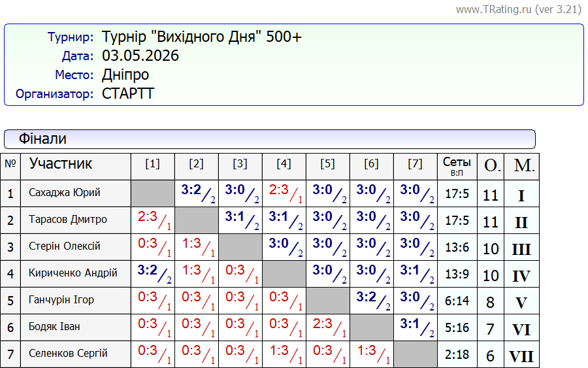Screen dimensions: 588x368
Task: Select Ганчурін's 3:2 result against player 6
Action: 371,301
